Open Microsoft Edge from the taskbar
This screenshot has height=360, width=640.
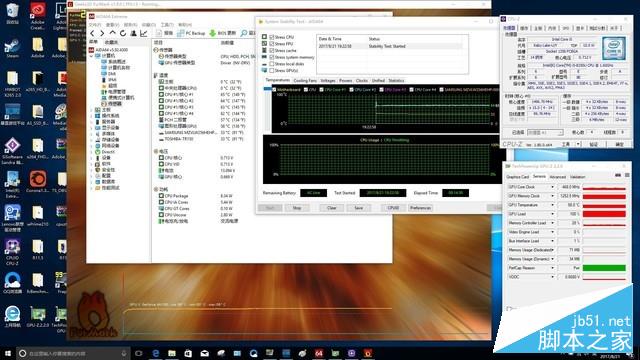[x=156, y=353]
